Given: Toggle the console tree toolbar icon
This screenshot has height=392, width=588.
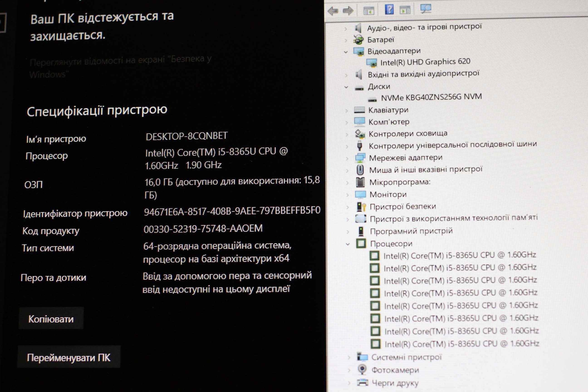Looking at the screenshot, I should click(369, 11).
